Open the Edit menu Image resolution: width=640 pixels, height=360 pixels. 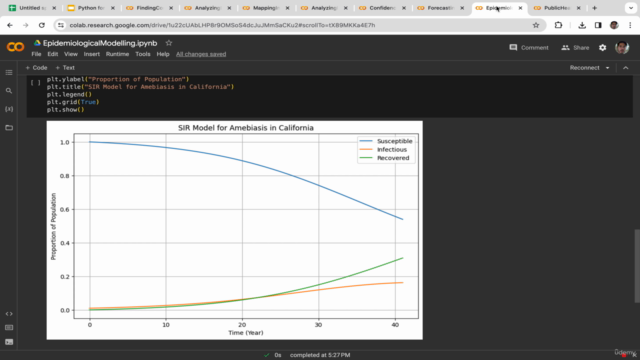pyautogui.click(x=53, y=54)
